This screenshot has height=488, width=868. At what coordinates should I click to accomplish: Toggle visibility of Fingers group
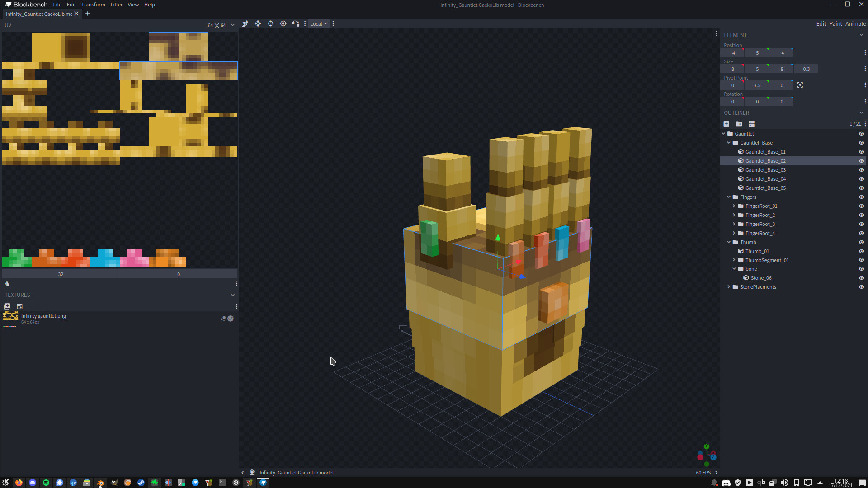coord(861,197)
